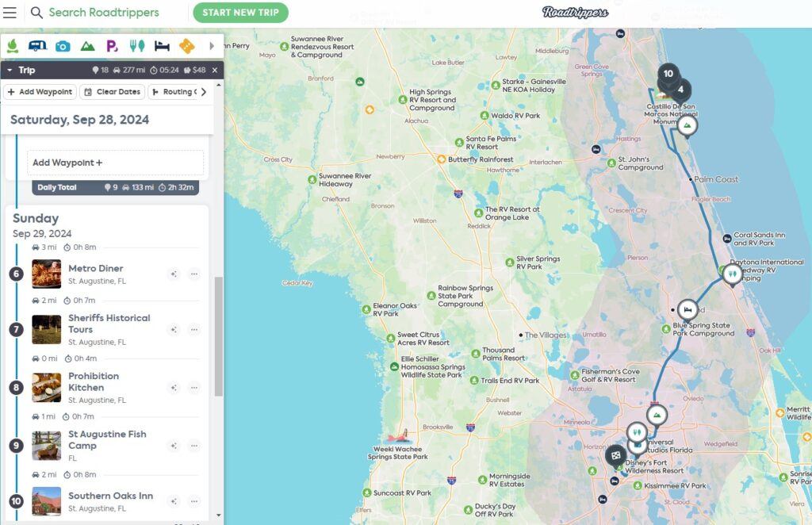
Task: Select the fork and knife food category
Action: pos(136,46)
